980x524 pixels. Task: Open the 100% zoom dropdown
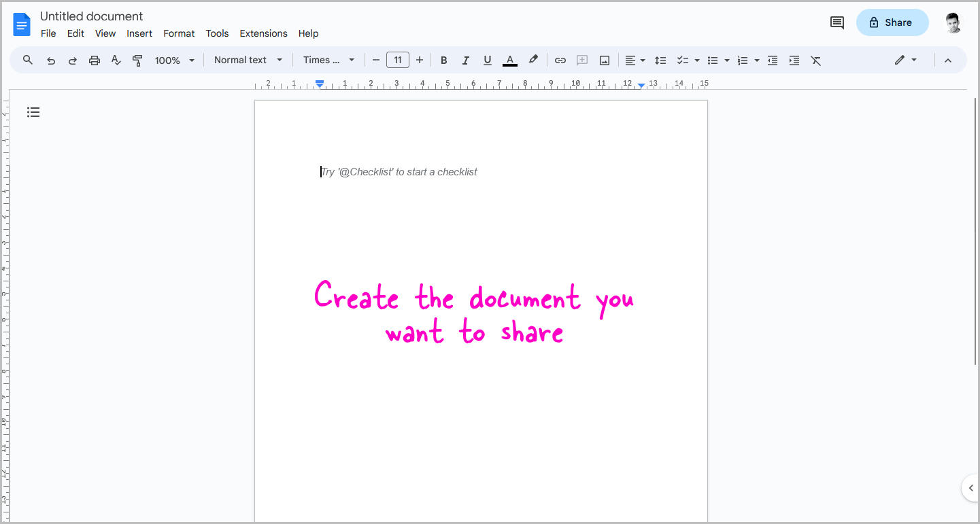[x=175, y=60]
